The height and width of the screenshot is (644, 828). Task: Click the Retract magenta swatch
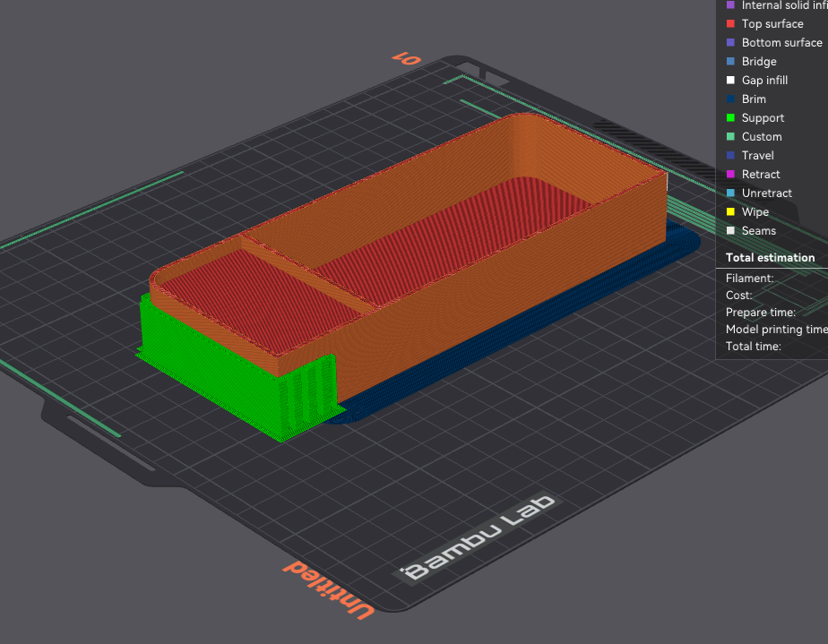pos(730,174)
